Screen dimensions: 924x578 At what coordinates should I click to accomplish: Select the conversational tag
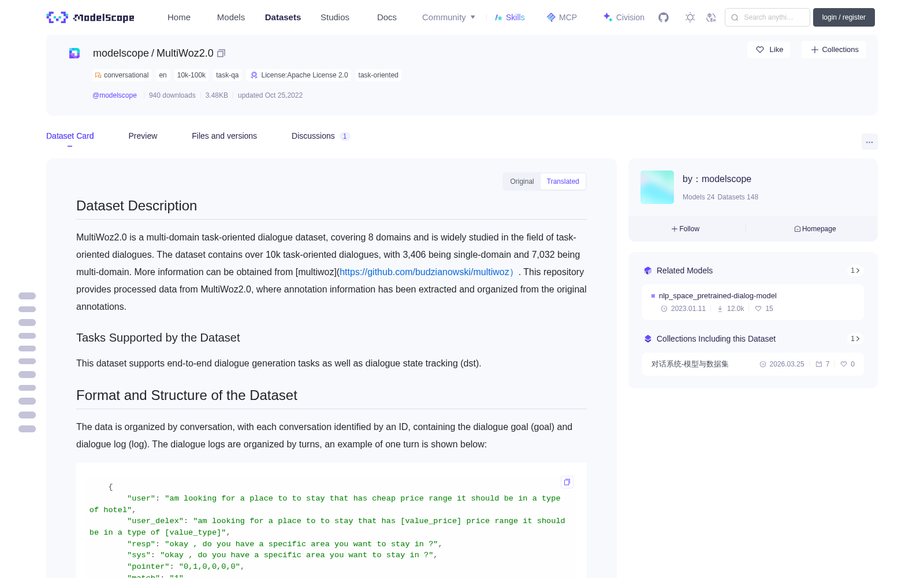coord(122,75)
